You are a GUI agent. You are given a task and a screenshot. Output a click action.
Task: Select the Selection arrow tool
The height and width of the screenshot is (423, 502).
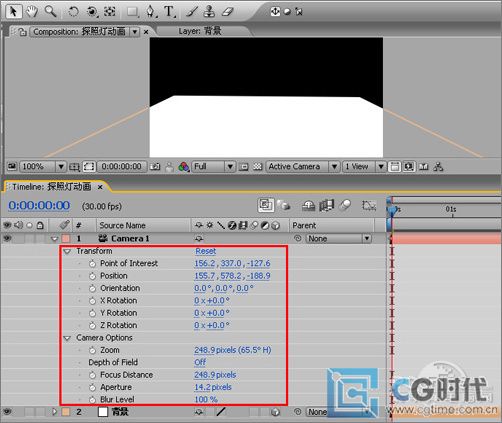tap(13, 11)
